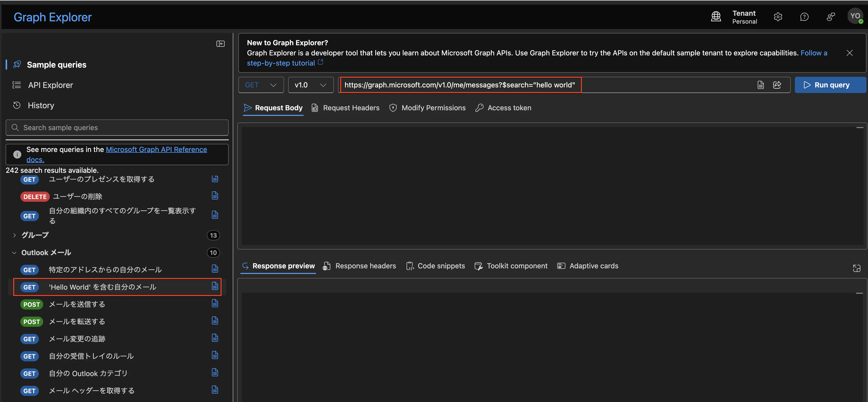Open the Code snippets tab

coord(435,266)
